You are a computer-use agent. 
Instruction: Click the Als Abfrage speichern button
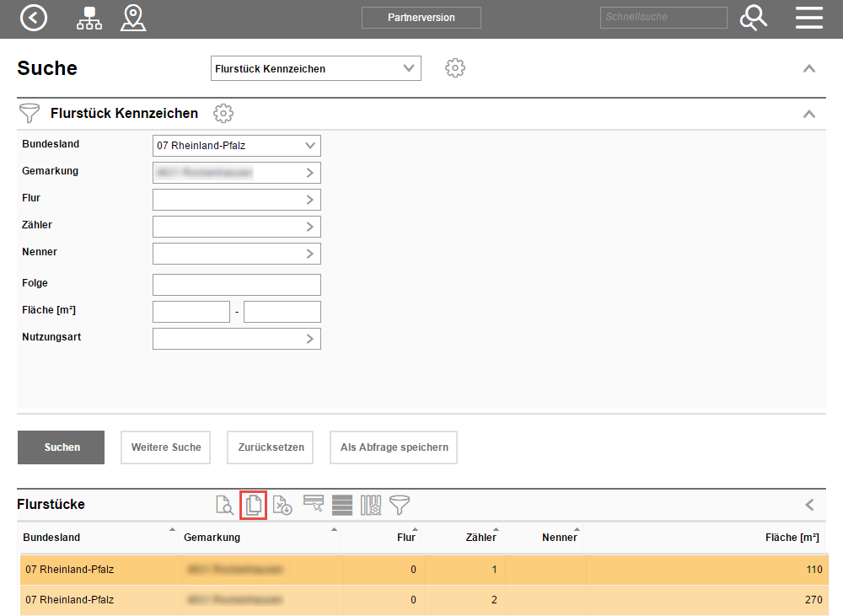tap(394, 447)
